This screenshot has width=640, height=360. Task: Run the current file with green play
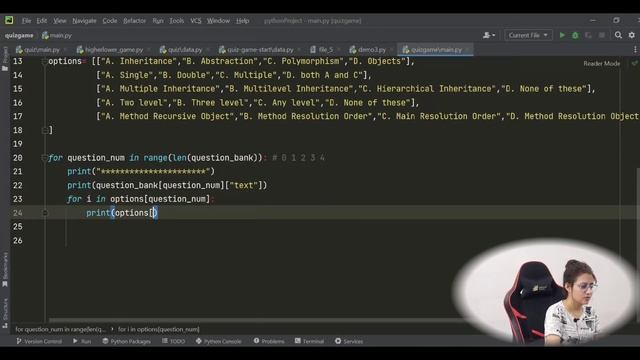[562, 36]
